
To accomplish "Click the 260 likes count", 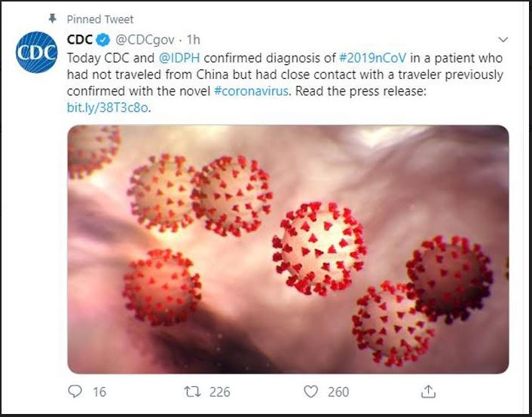I will (338, 392).
